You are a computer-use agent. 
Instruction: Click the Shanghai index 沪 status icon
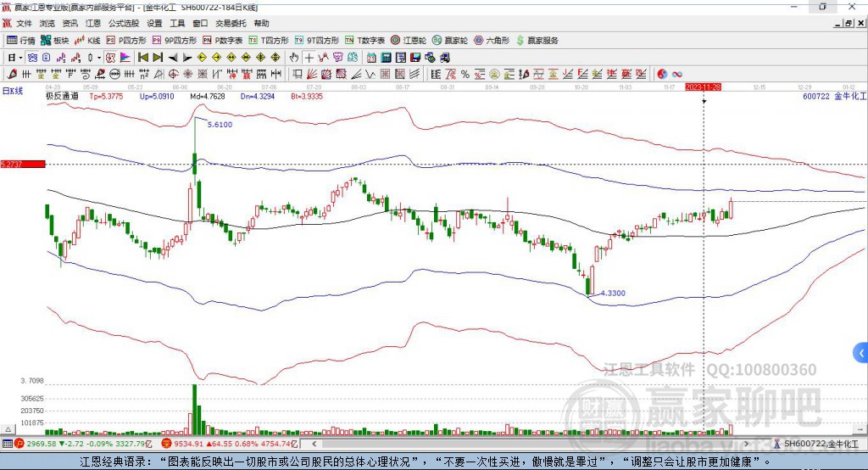coord(19,444)
